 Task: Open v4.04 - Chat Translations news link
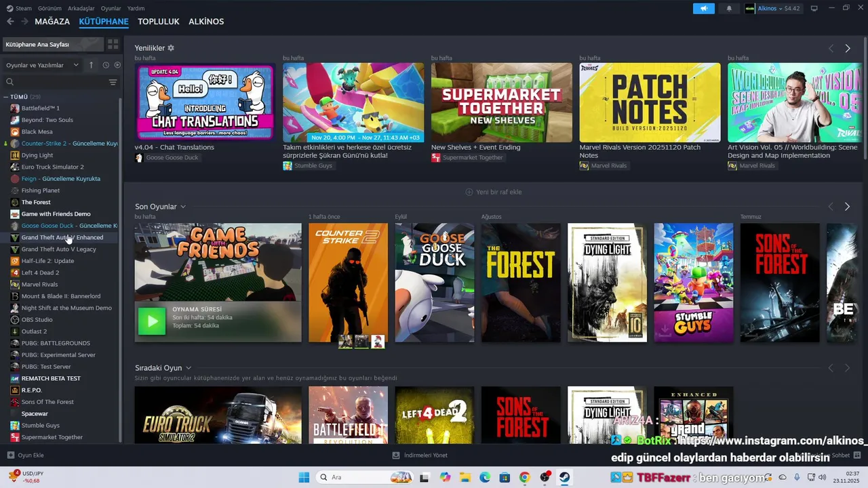tap(174, 147)
